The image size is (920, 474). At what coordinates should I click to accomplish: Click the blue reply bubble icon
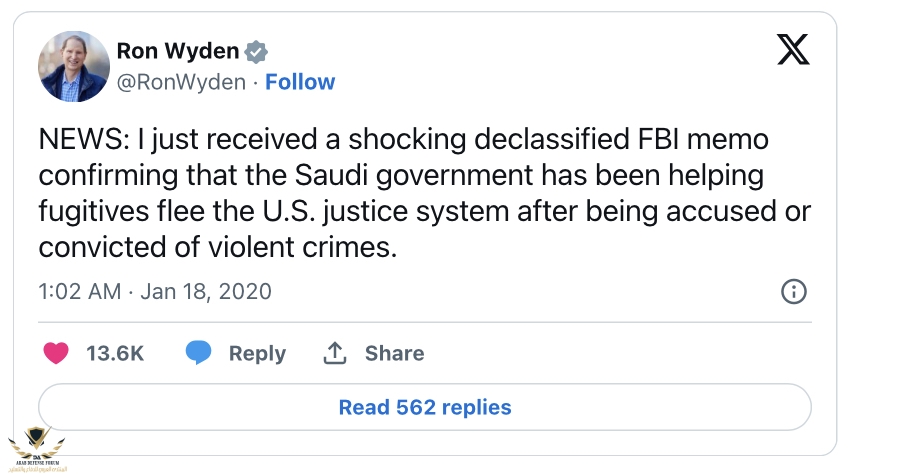coord(198,353)
